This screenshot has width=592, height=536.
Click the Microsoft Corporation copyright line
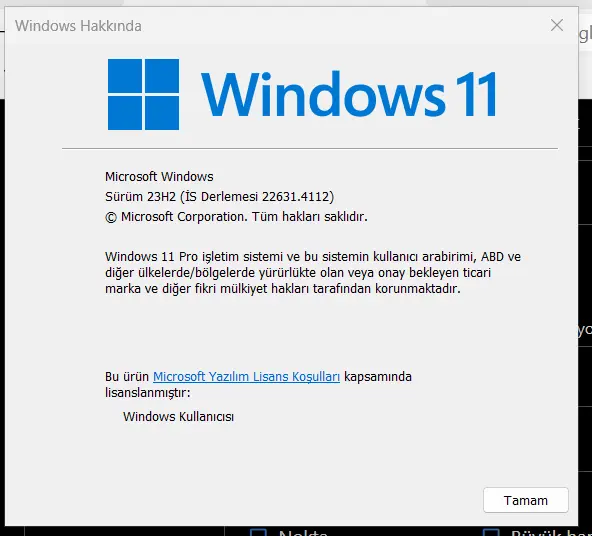click(x=236, y=217)
